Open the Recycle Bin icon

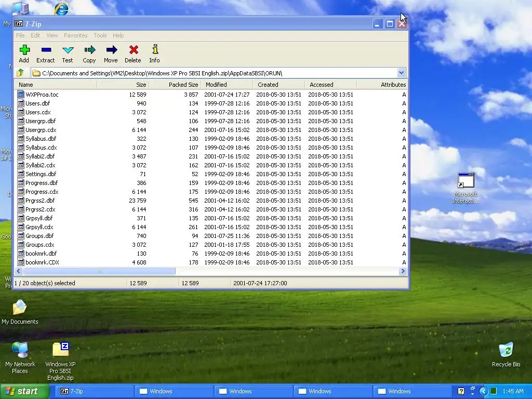tap(506, 355)
